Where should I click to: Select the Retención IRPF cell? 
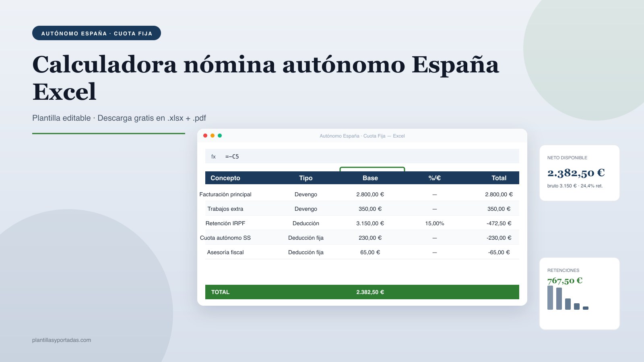coord(225,223)
